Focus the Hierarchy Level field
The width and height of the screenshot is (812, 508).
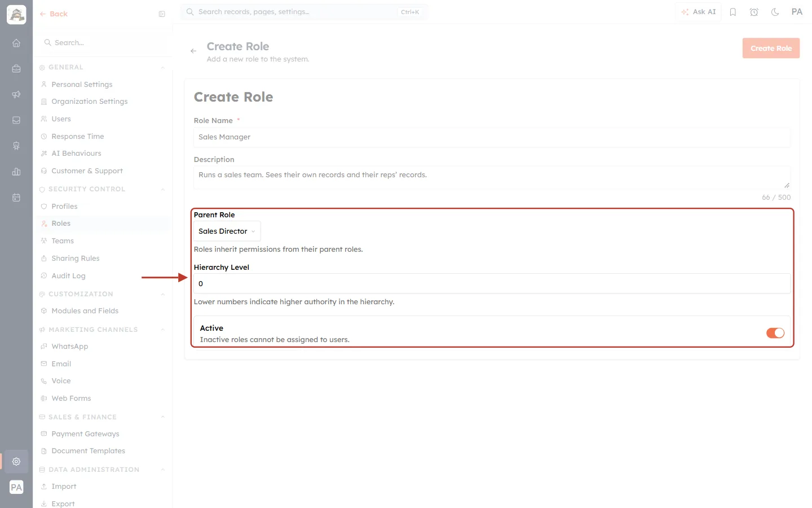pyautogui.click(x=492, y=284)
